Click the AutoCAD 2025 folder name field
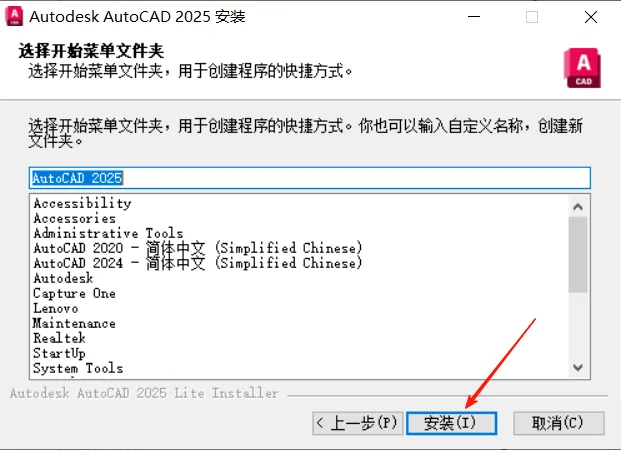This screenshot has width=622, height=451. [310, 178]
